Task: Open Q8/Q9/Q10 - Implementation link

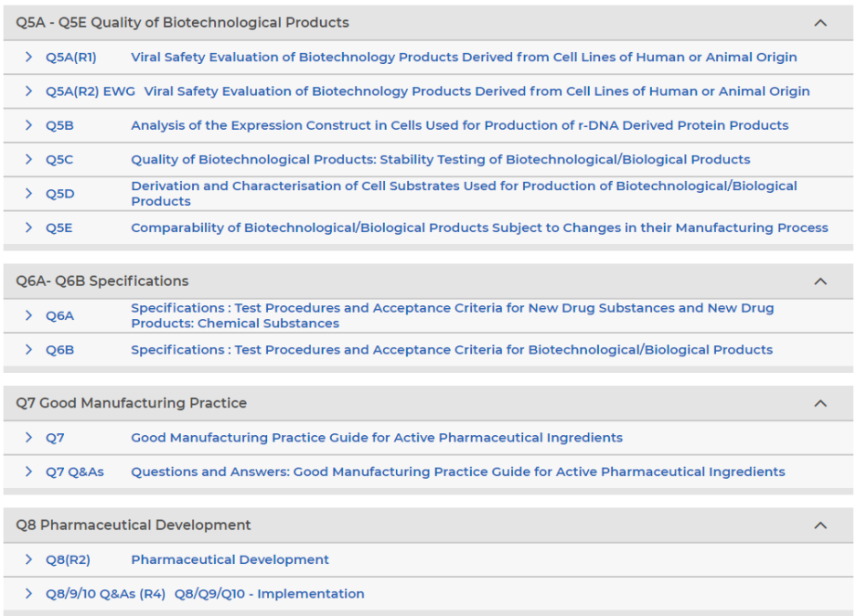Action: (269, 594)
